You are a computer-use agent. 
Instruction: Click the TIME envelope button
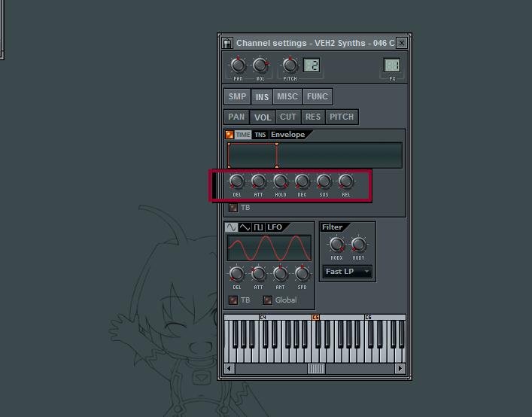tap(243, 135)
